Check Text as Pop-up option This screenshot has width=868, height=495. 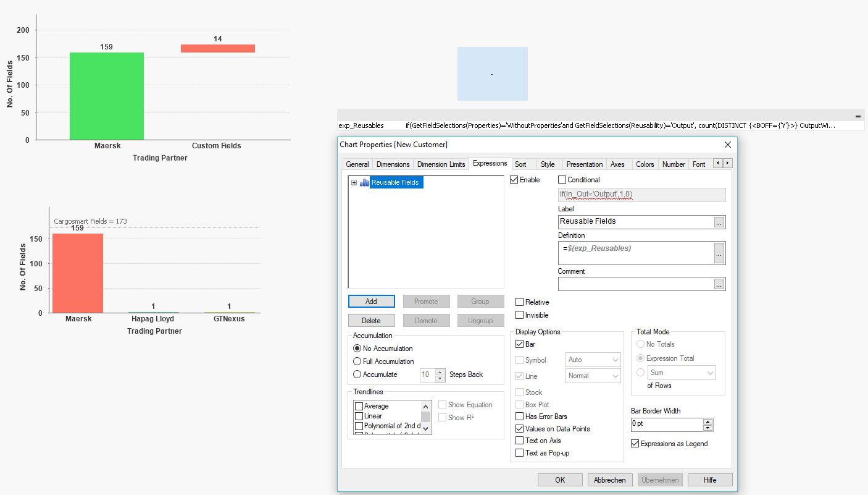(520, 453)
